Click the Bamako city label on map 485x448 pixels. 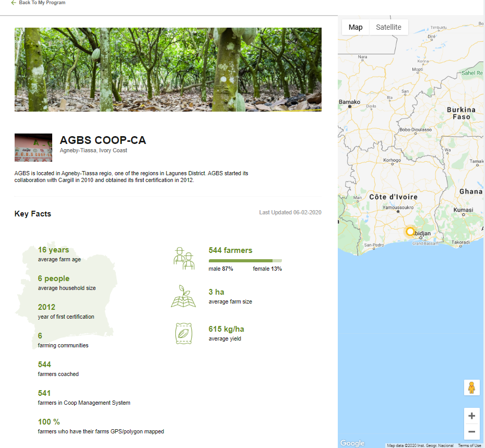click(x=349, y=102)
